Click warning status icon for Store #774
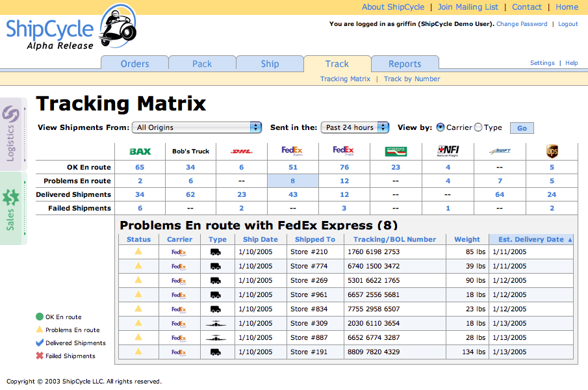 point(138,265)
